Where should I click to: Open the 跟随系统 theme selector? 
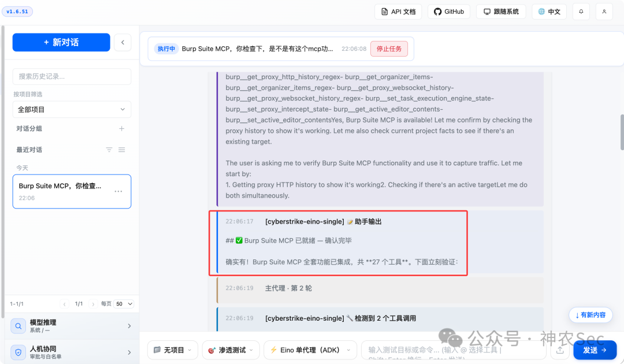501,12
